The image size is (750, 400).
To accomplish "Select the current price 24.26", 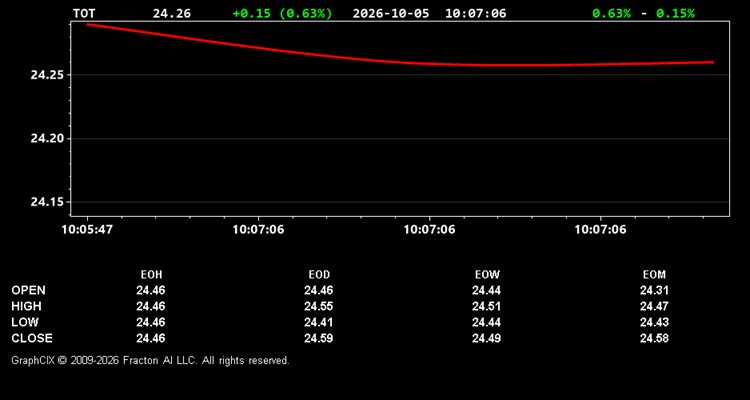I will tap(172, 13).
